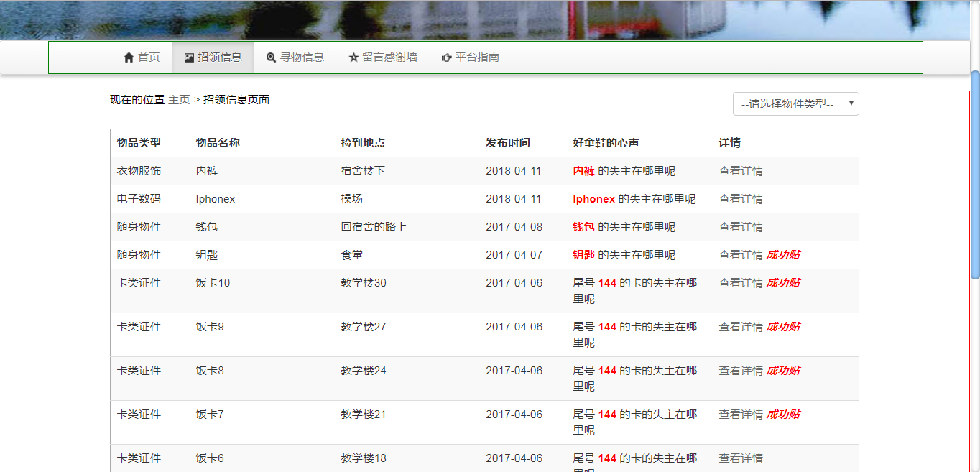Viewport: 980px width, 472px height.
Task: Click the red 内裤 text
Action: tap(583, 171)
